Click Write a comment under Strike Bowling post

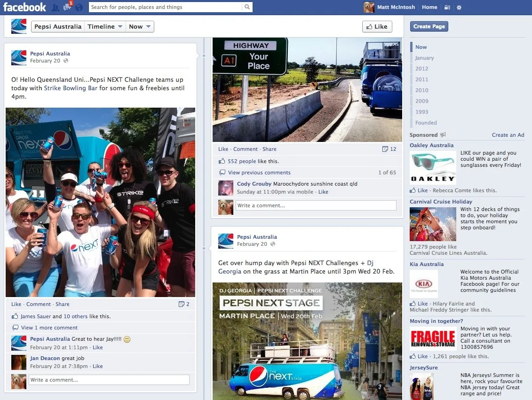tap(109, 380)
